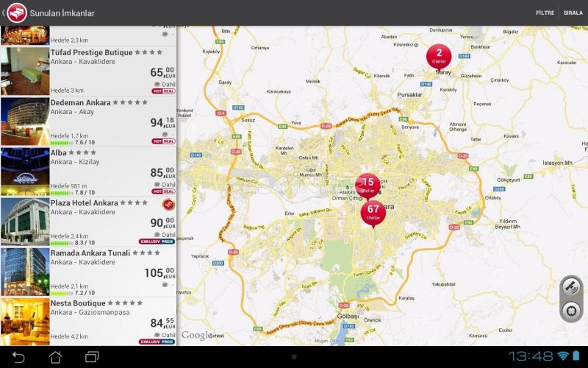This screenshot has height=368, width=588.
Task: Tap the battery status icon
Action: click(x=576, y=355)
